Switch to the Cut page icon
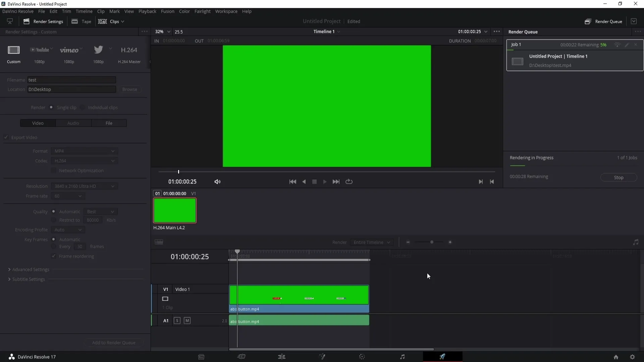The width and height of the screenshot is (644, 362). click(x=241, y=357)
